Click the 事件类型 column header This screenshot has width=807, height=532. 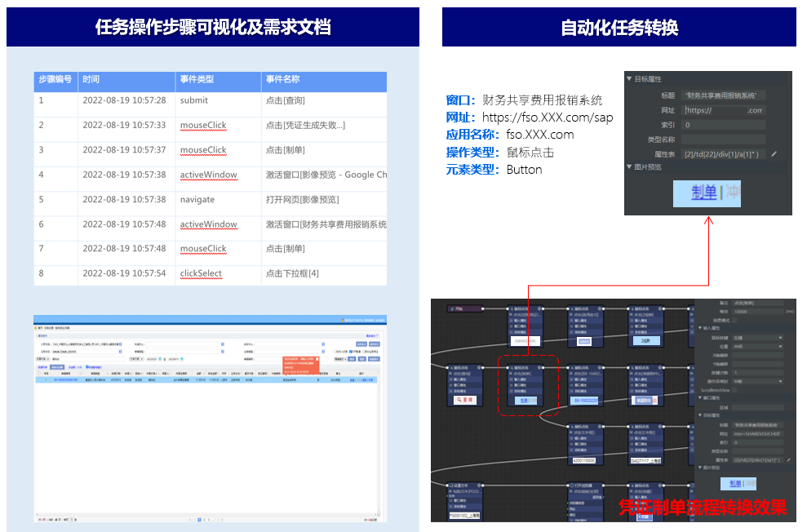[197, 80]
